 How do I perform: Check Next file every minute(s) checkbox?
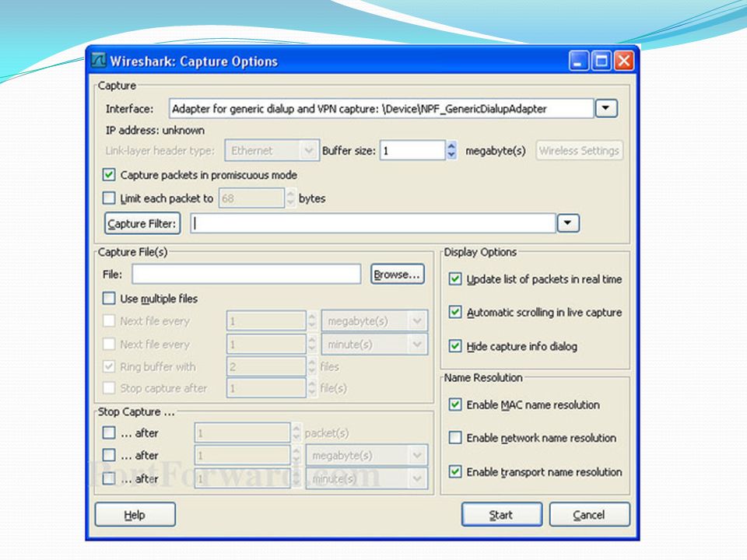[x=109, y=344]
